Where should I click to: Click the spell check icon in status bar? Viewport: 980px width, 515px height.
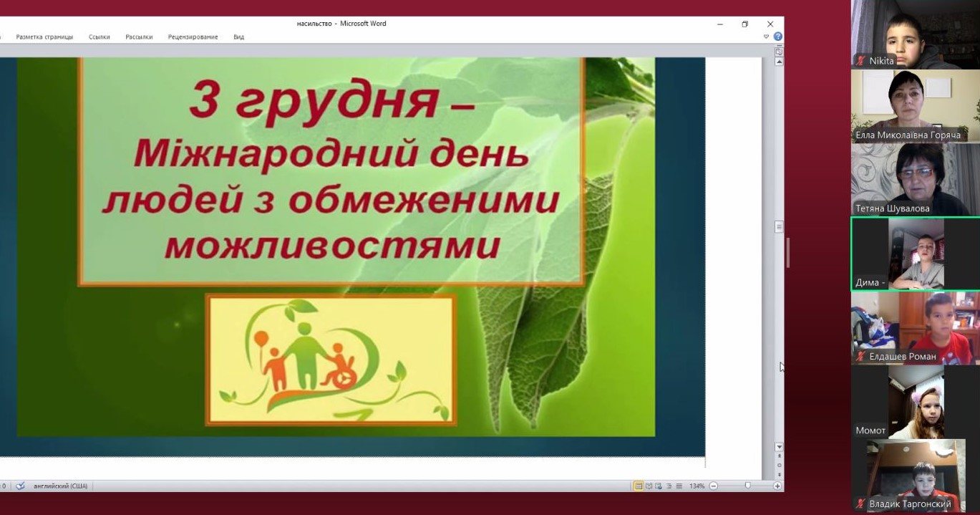click(20, 486)
